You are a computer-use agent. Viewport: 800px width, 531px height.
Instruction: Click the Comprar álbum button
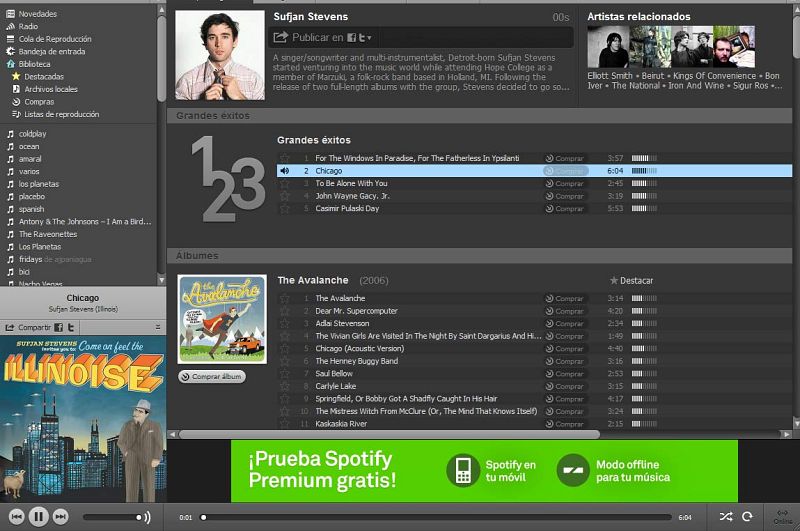(x=212, y=377)
